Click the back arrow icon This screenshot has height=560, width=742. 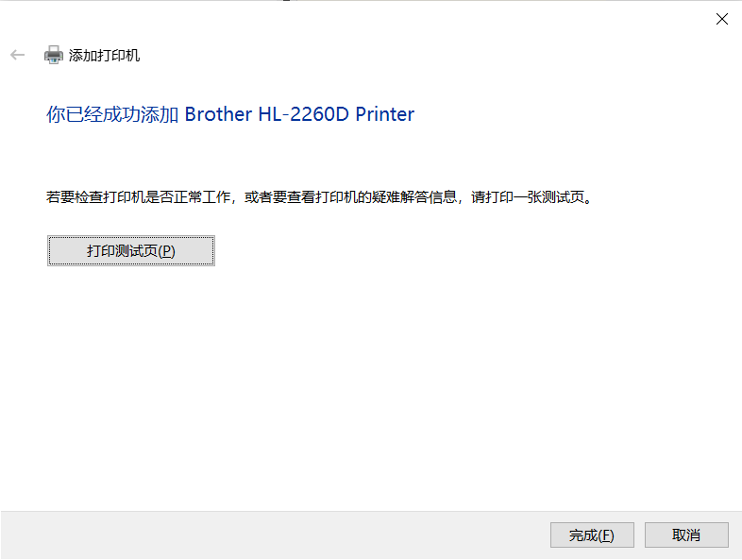tap(18, 55)
